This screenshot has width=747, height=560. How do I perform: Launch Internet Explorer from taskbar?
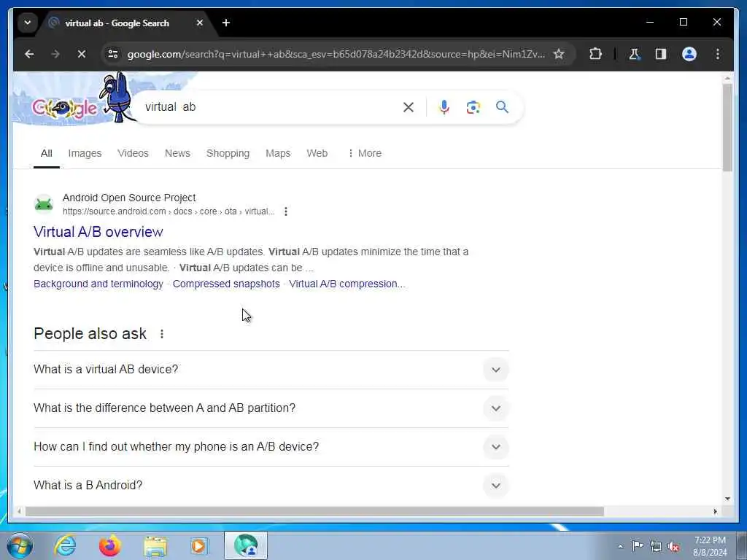65,546
